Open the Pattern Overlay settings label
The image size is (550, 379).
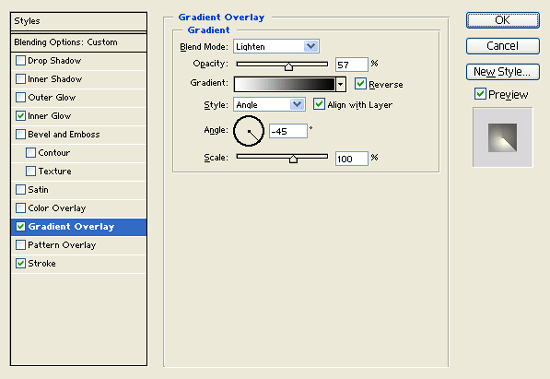(x=62, y=245)
